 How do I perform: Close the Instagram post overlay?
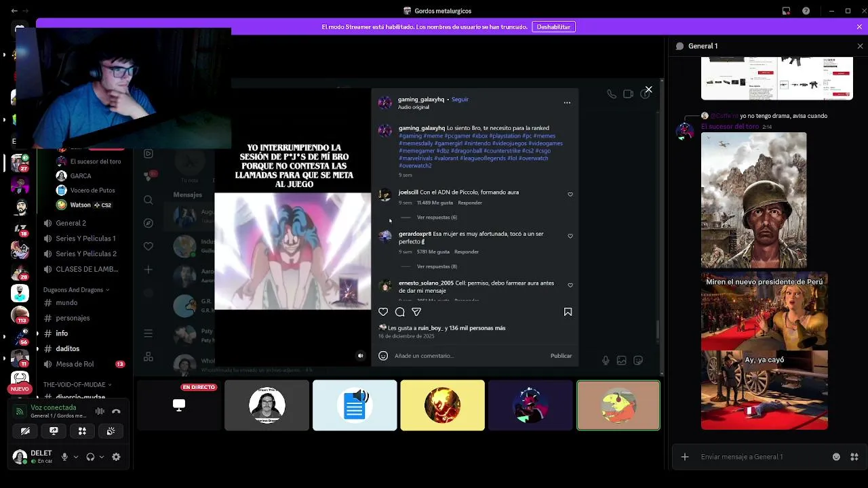648,89
